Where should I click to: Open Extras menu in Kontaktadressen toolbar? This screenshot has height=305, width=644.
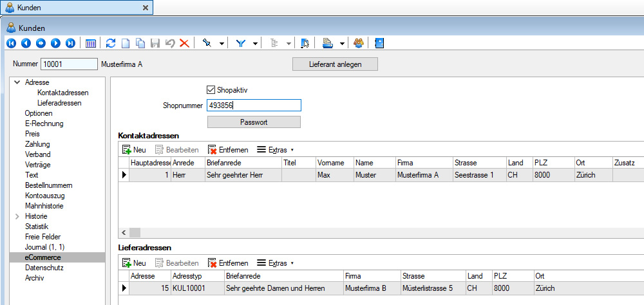tap(275, 149)
